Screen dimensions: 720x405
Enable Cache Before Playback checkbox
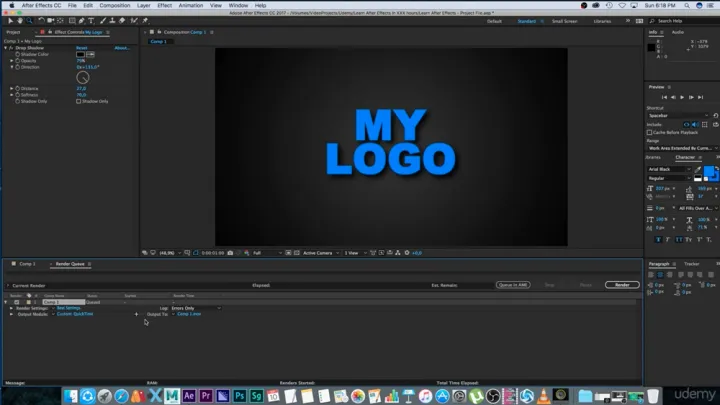point(650,132)
